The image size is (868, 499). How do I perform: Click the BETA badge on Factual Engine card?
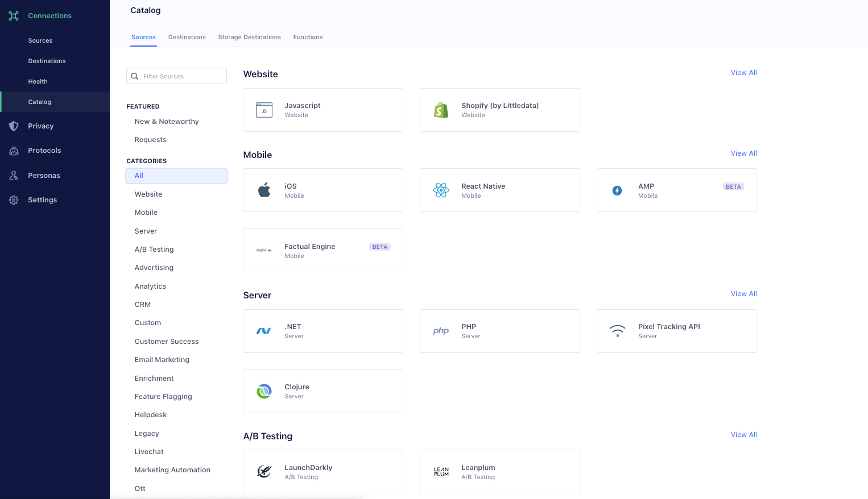pyautogui.click(x=380, y=247)
